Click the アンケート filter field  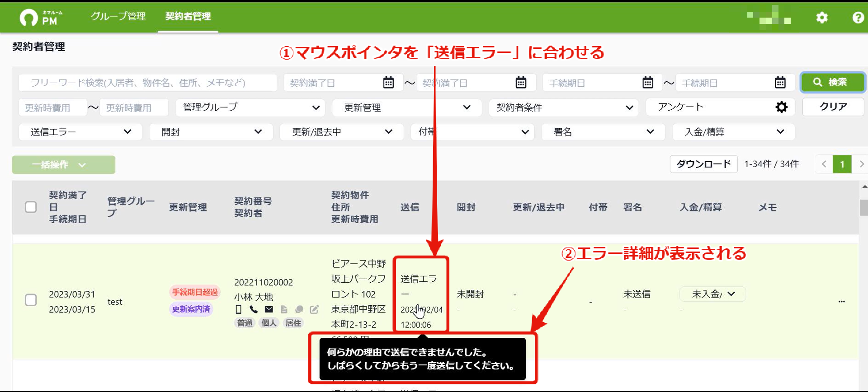(720, 107)
